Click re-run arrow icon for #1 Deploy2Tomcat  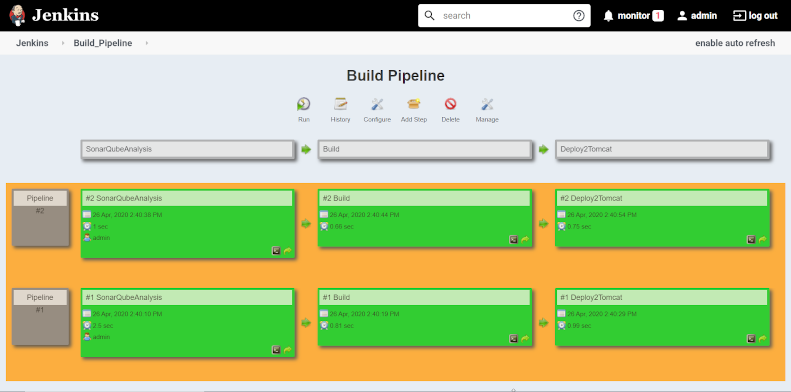tap(763, 339)
